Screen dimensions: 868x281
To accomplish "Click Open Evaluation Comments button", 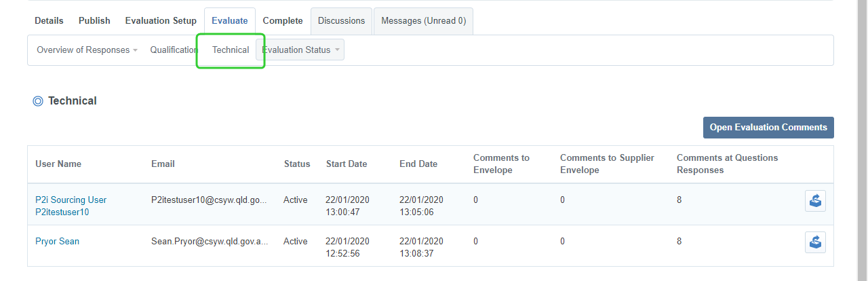I will tap(768, 128).
